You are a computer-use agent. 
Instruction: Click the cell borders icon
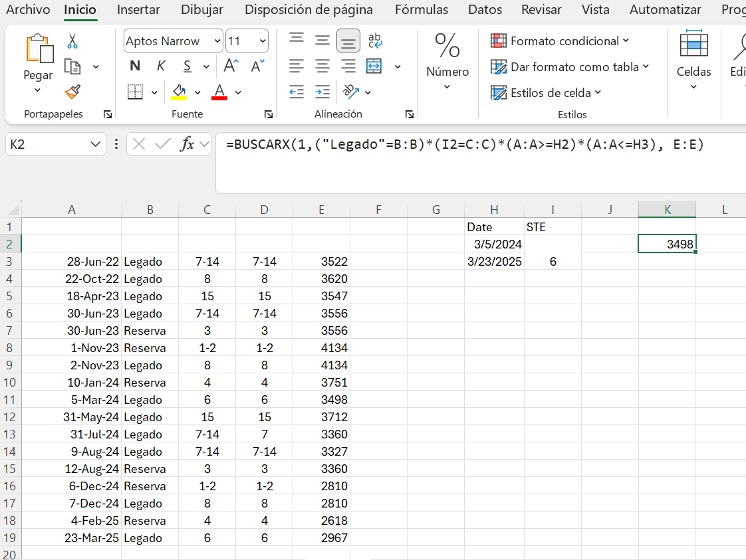[135, 92]
